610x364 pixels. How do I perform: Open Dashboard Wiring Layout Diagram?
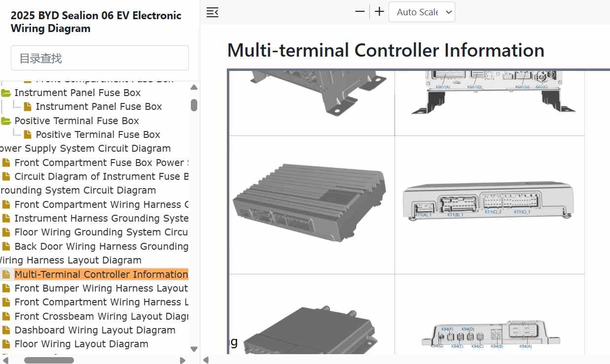click(95, 330)
